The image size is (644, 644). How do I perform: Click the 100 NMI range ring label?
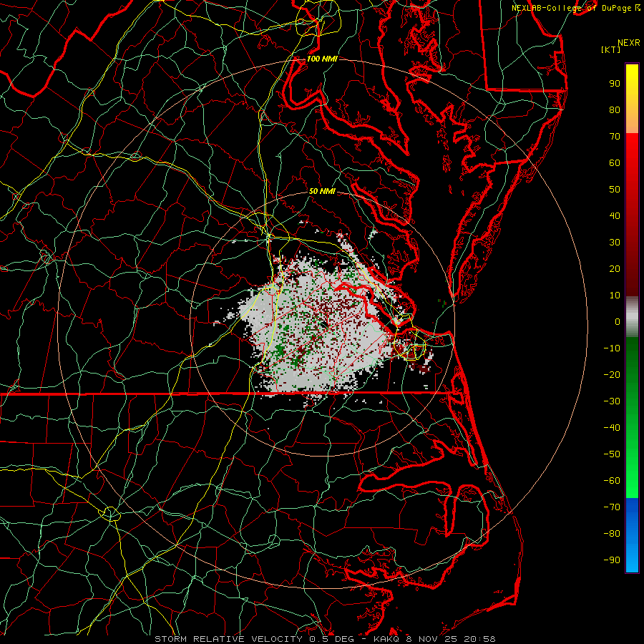pyautogui.click(x=322, y=59)
